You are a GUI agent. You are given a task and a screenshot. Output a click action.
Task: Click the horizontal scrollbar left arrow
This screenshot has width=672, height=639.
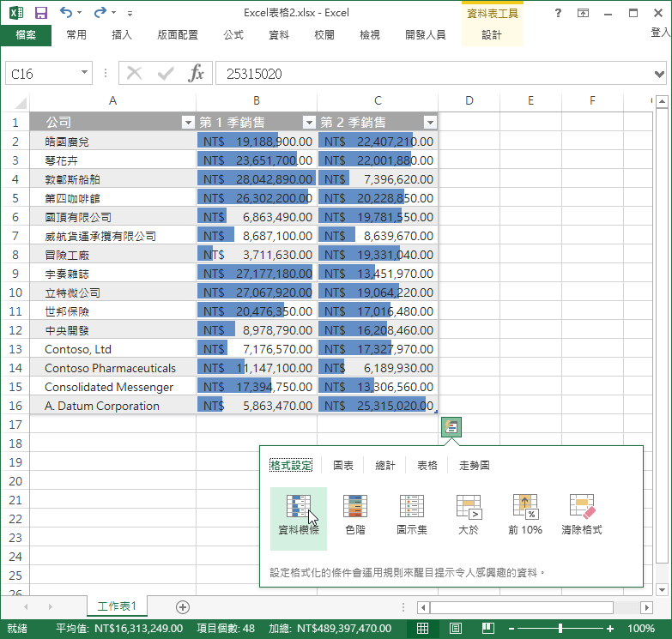(423, 607)
